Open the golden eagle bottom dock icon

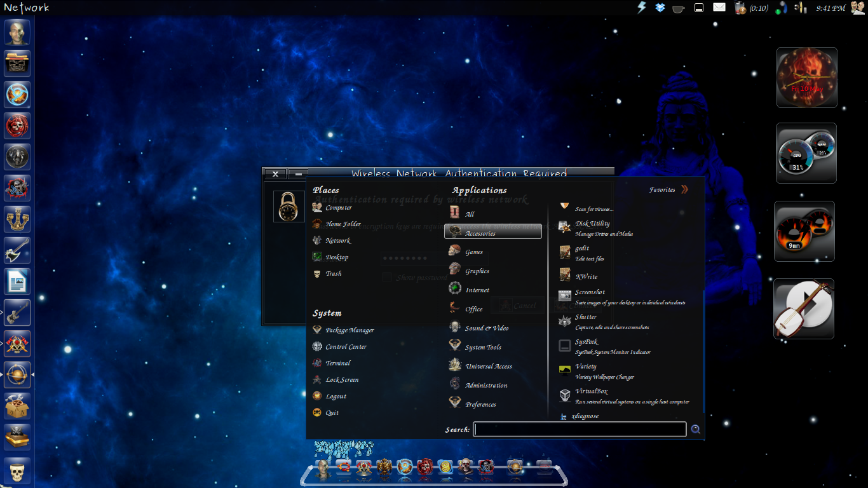coord(384,468)
